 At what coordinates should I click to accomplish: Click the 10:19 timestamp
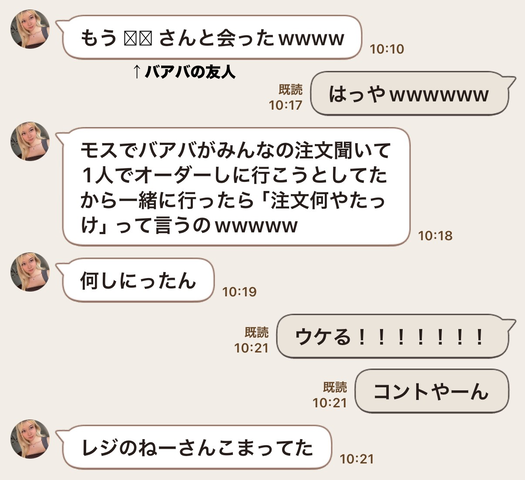pos(239,292)
